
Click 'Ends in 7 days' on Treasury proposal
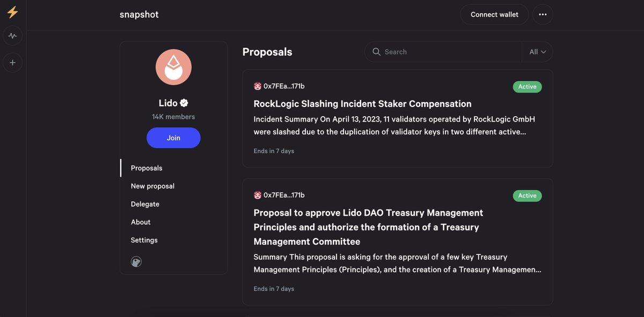(274, 289)
